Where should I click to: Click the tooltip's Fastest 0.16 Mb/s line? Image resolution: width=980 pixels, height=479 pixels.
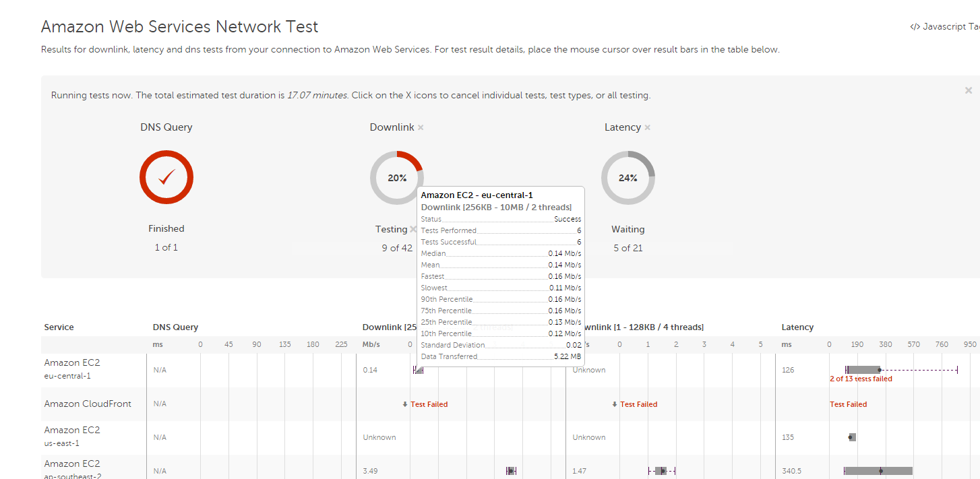click(501, 276)
